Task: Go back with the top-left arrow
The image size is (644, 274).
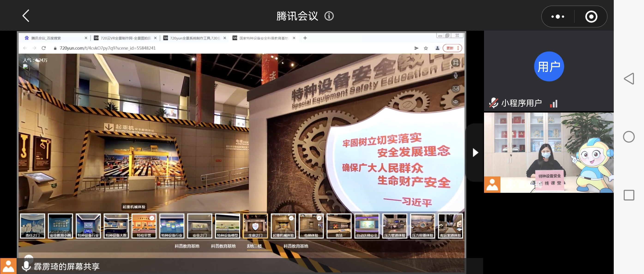Action: click(x=26, y=16)
